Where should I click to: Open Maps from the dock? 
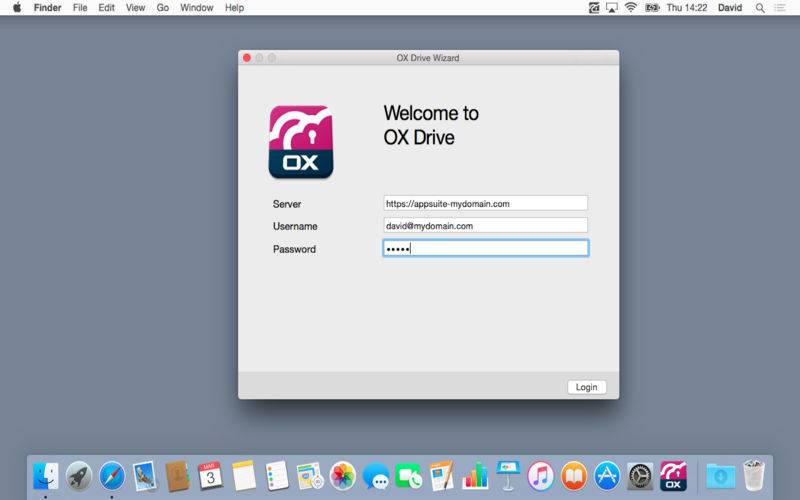(310, 476)
